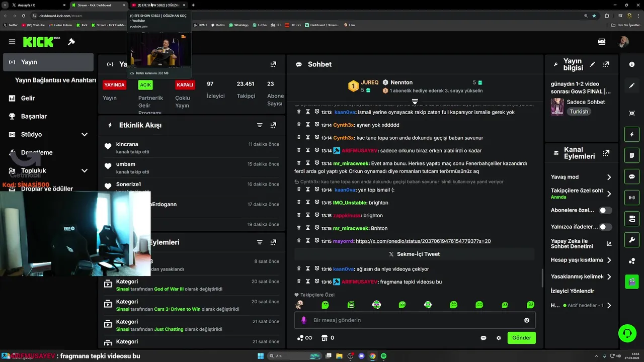This screenshot has width=644, height=362.
Task: Click the lightning bolt icon in right rail
Action: (x=632, y=134)
